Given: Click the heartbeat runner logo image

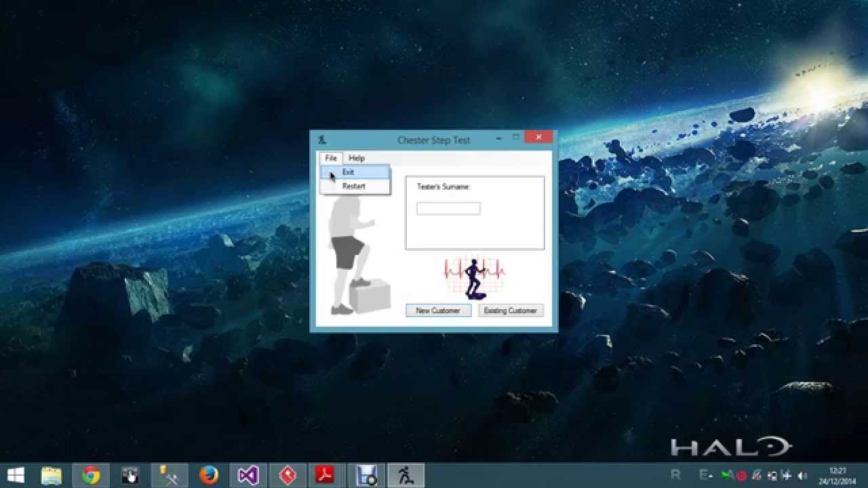Looking at the screenshot, I should click(475, 278).
